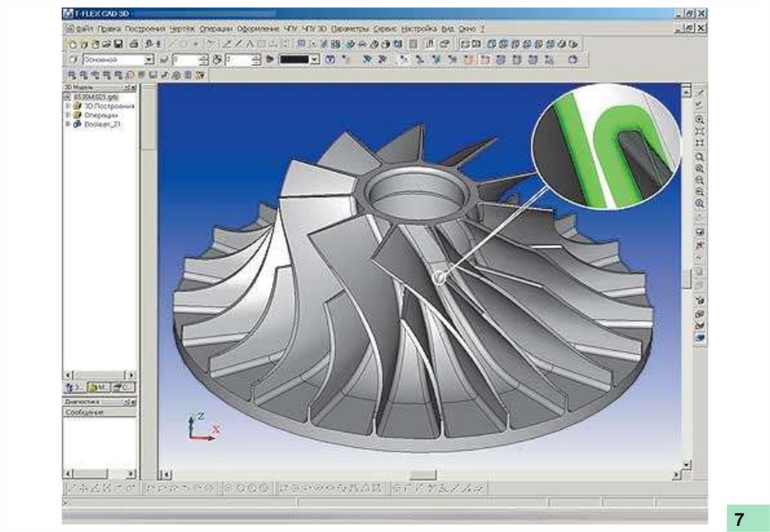
Task: Click the Save floppy disk icon
Action: (x=118, y=44)
